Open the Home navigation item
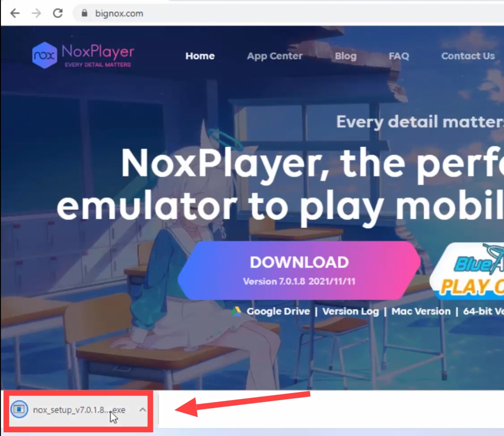Screen dimensions: 504x436 [x=200, y=56]
